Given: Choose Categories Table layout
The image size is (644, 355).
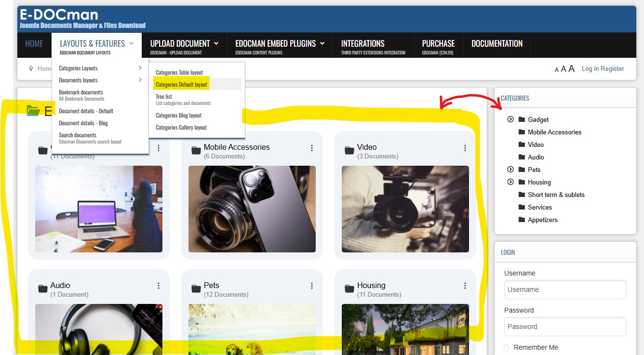Looking at the screenshot, I should (179, 72).
